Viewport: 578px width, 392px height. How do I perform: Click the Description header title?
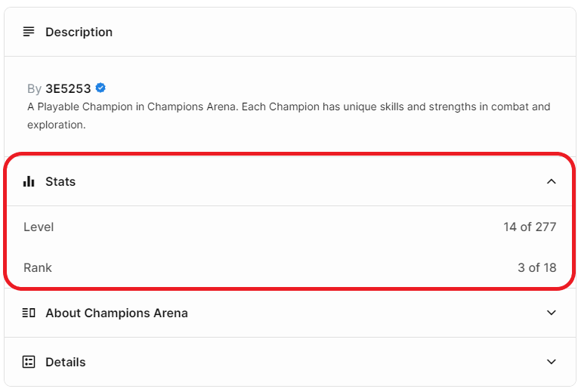79,32
